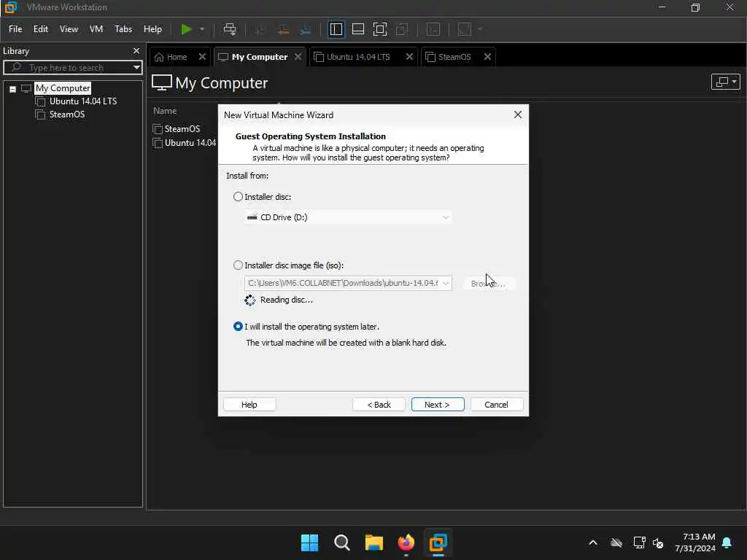Click cloud sync tray icon
The width and height of the screenshot is (747, 560).
click(x=616, y=542)
